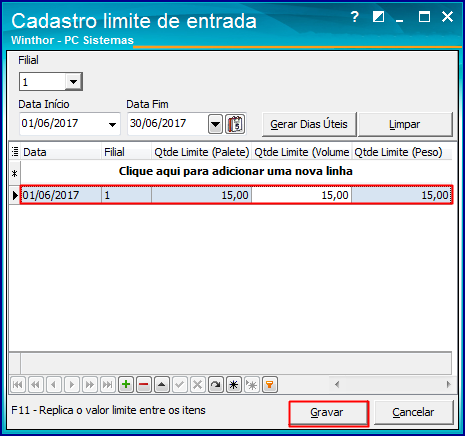Click the Gerar Dias Úteis button
Image resolution: width=465 pixels, height=436 pixels.
coord(309,124)
